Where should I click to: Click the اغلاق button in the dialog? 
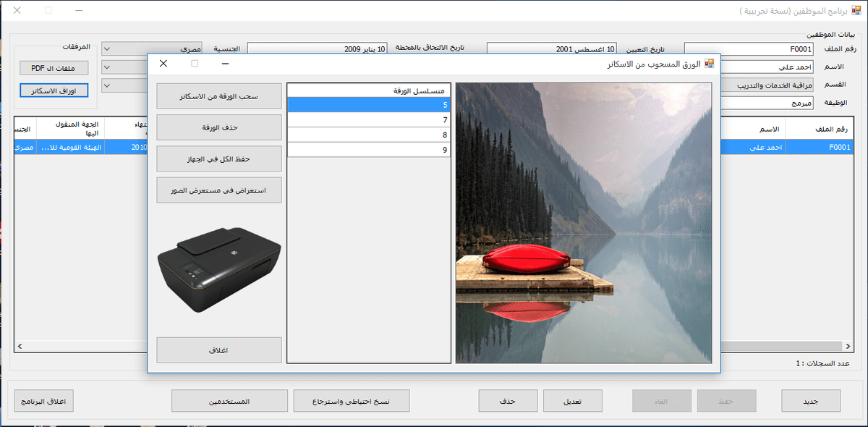218,350
